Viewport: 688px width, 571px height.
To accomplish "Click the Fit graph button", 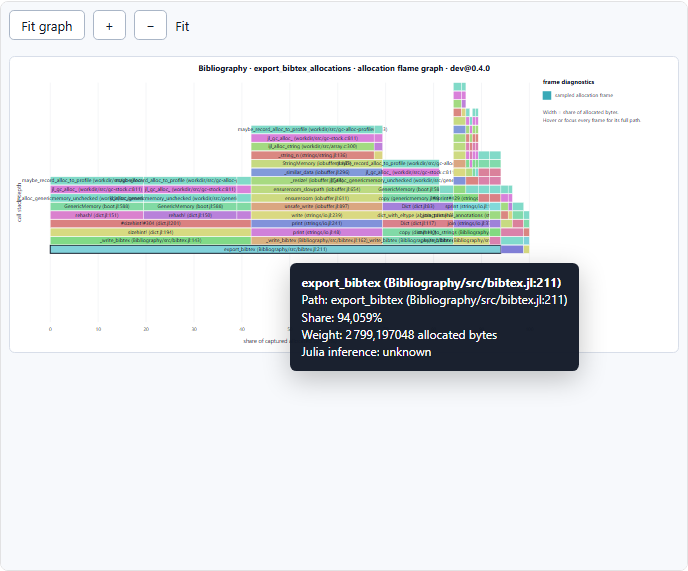I will point(47,25).
